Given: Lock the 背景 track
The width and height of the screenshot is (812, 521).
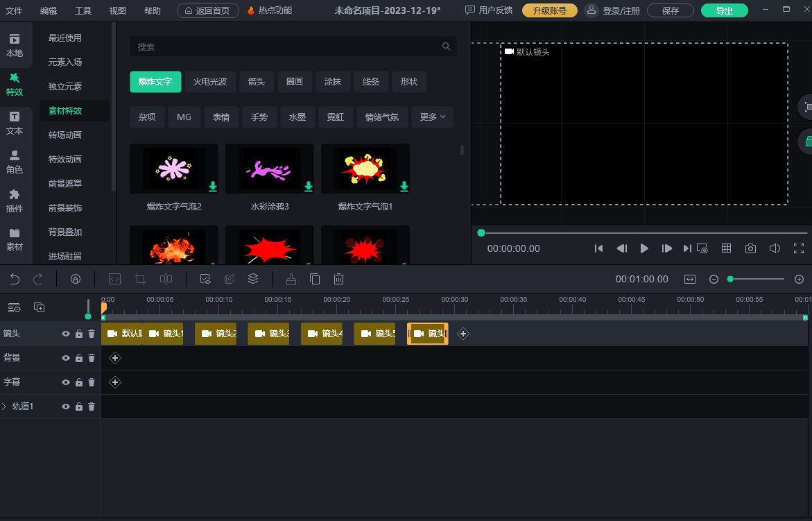Looking at the screenshot, I should (79, 358).
